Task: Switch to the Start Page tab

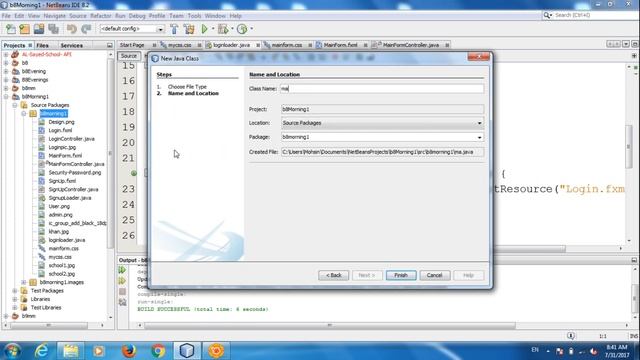Action: click(132, 45)
